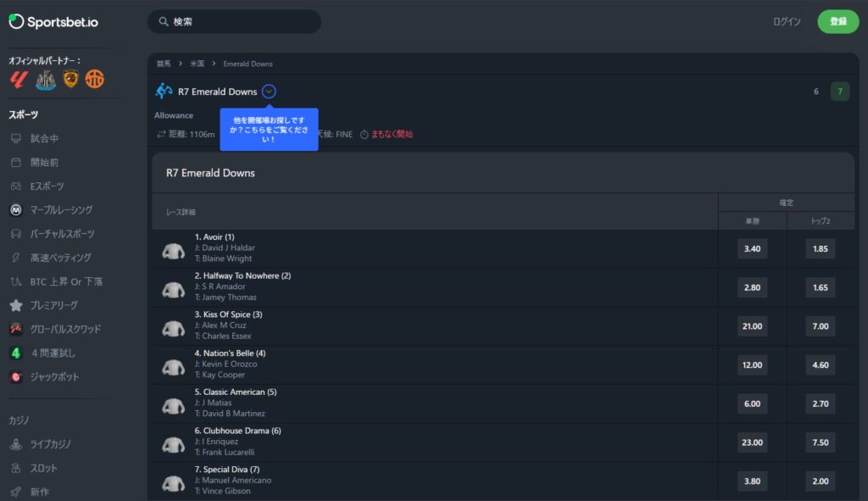The height and width of the screenshot is (501, 868).
Task: Follow the 米国 breadcrumb link
Action: [x=197, y=64]
